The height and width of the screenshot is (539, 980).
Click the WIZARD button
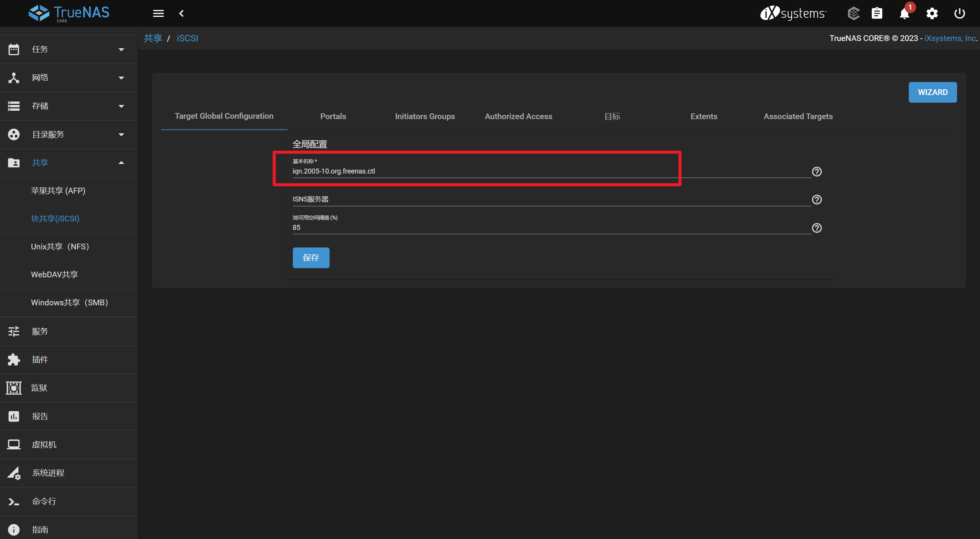(x=933, y=92)
